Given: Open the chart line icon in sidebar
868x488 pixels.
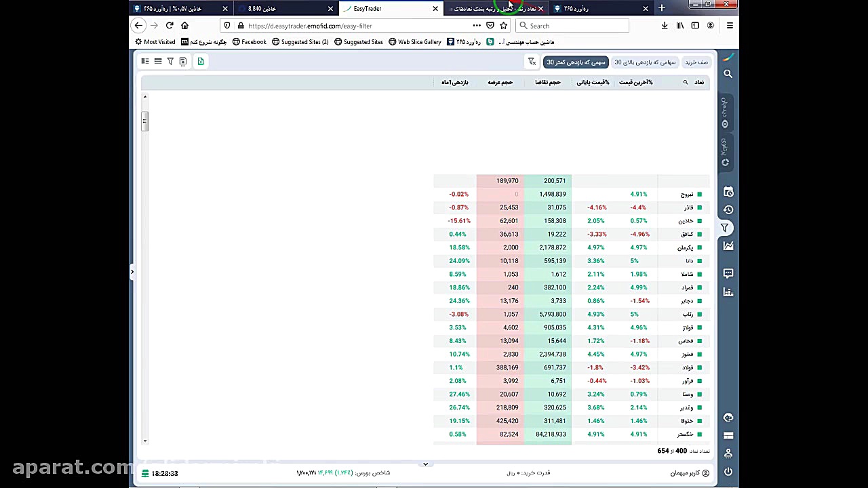Looking at the screenshot, I should click(728, 246).
